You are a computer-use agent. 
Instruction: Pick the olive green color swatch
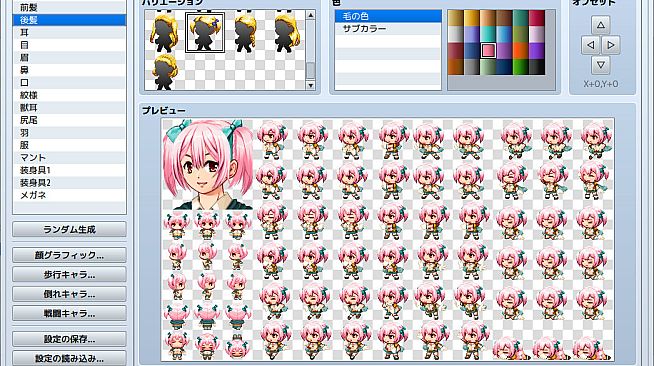(521, 35)
